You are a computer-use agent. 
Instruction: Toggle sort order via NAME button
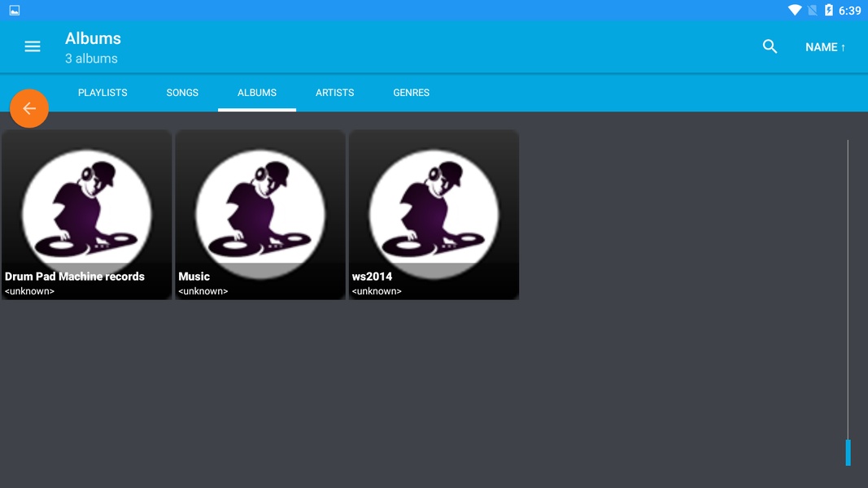tap(825, 47)
